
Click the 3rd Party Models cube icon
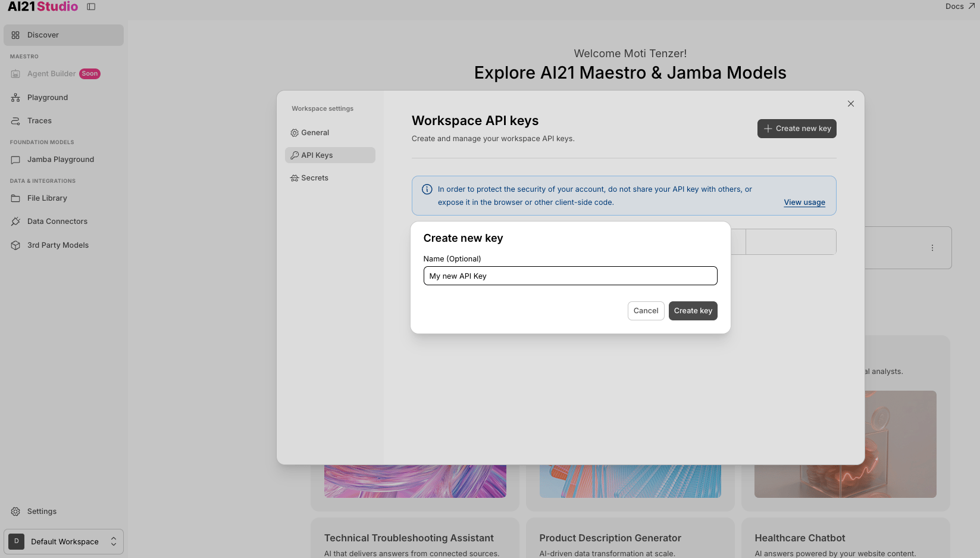[15, 245]
